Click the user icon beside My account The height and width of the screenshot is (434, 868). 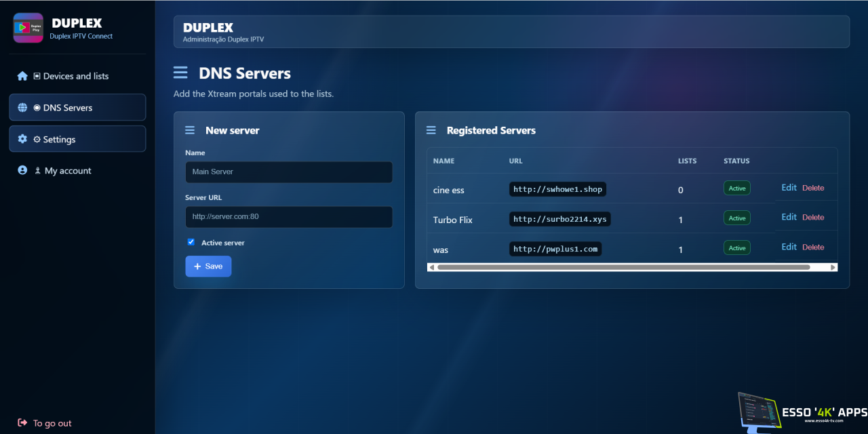22,170
